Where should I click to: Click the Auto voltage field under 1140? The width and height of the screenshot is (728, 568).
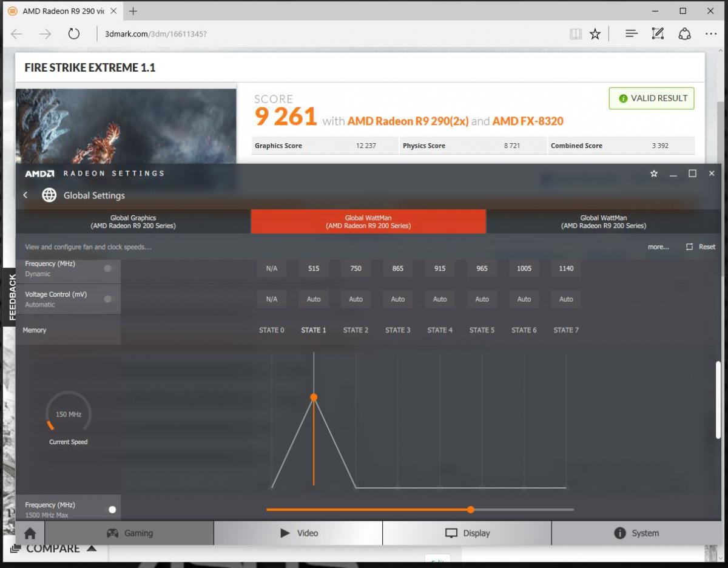pyautogui.click(x=566, y=299)
